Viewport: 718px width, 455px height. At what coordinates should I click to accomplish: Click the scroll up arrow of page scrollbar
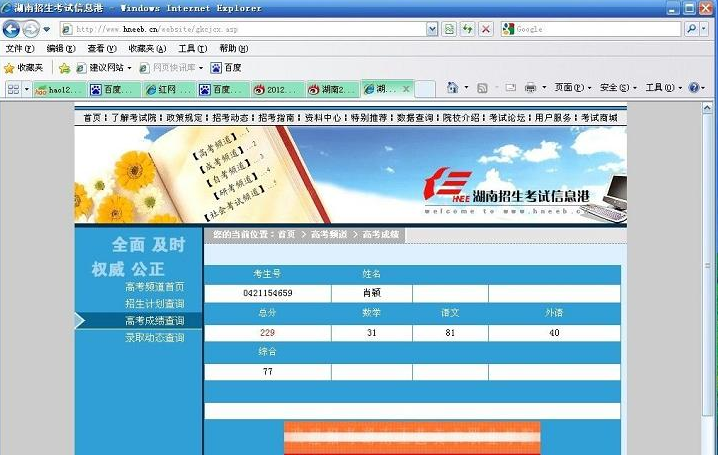tap(707, 108)
